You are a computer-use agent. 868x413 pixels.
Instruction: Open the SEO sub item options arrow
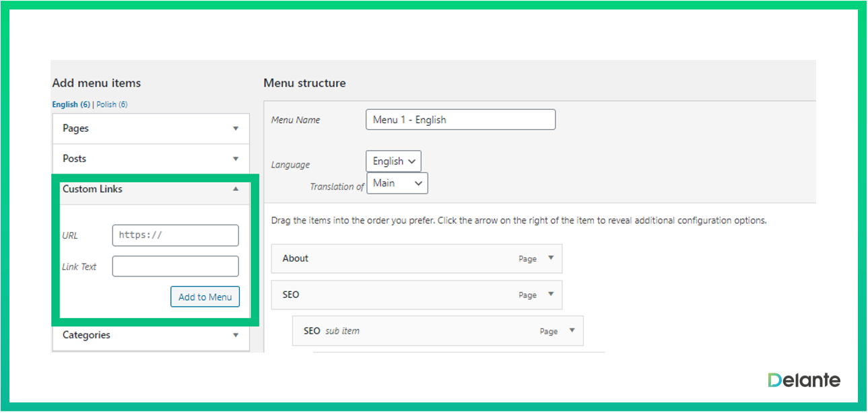[x=572, y=331]
